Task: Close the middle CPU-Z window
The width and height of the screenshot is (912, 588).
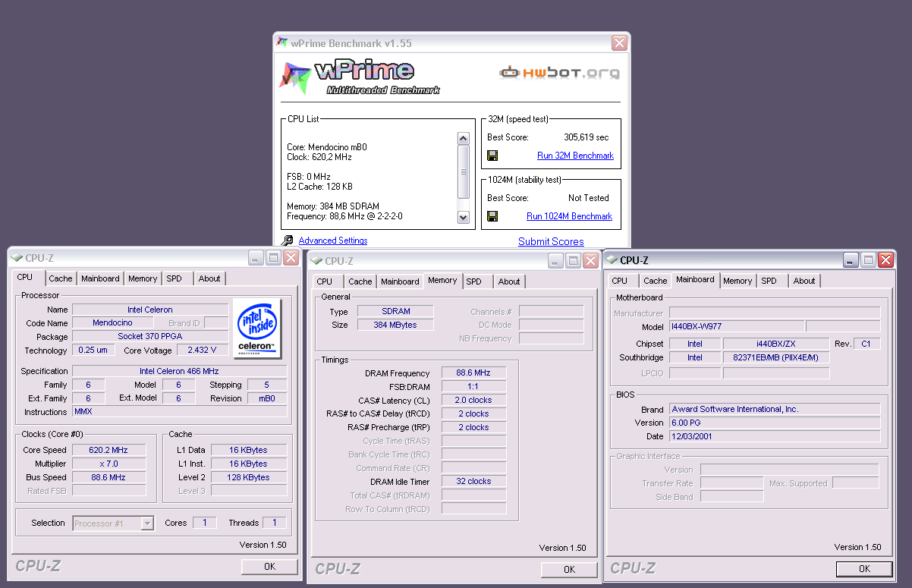Action: [590, 261]
